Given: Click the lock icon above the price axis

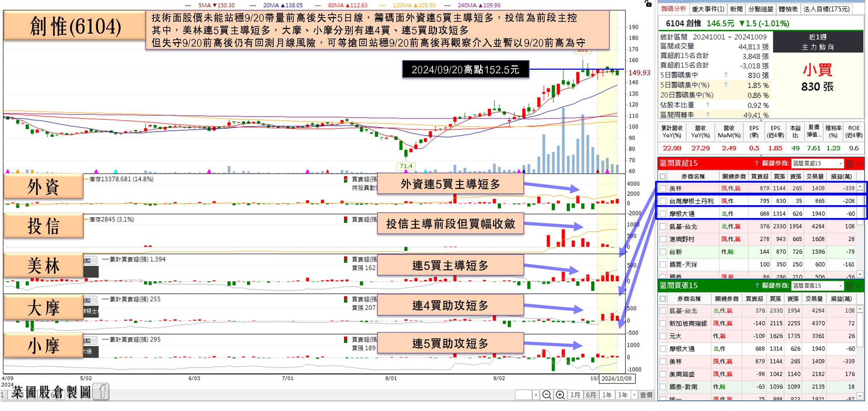Looking at the screenshot, I should pyautogui.click(x=648, y=4).
